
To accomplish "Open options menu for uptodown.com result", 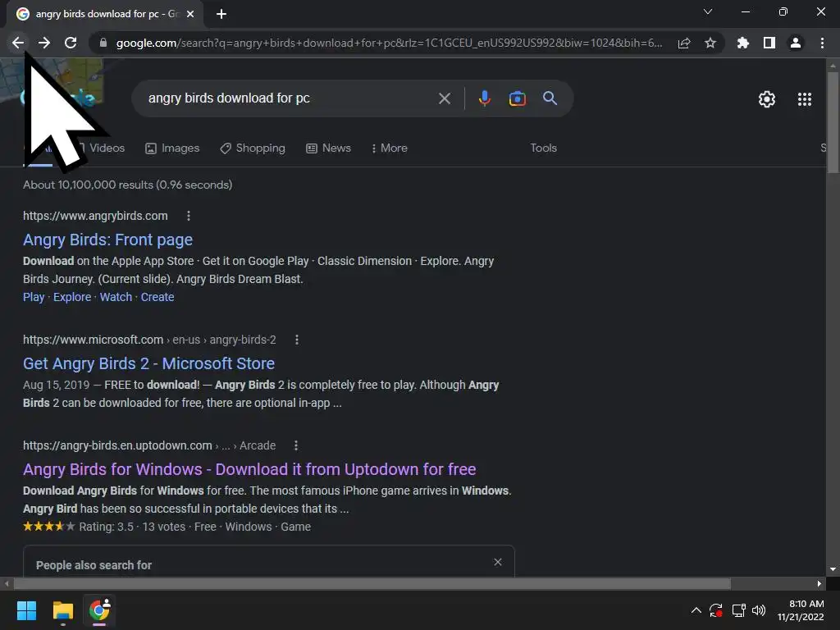I will click(295, 445).
